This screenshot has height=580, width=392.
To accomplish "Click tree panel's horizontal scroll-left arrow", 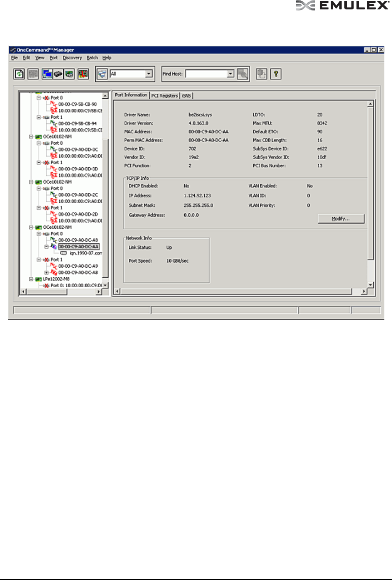I will [x=23, y=291].
